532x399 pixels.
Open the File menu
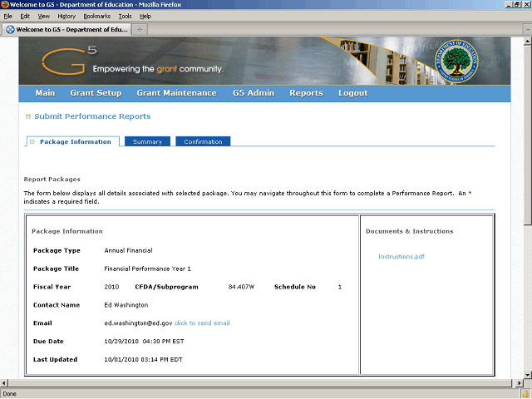7,17
